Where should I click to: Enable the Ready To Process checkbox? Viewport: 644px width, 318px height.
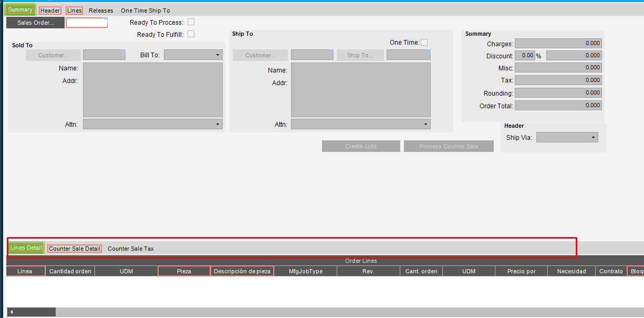(191, 22)
